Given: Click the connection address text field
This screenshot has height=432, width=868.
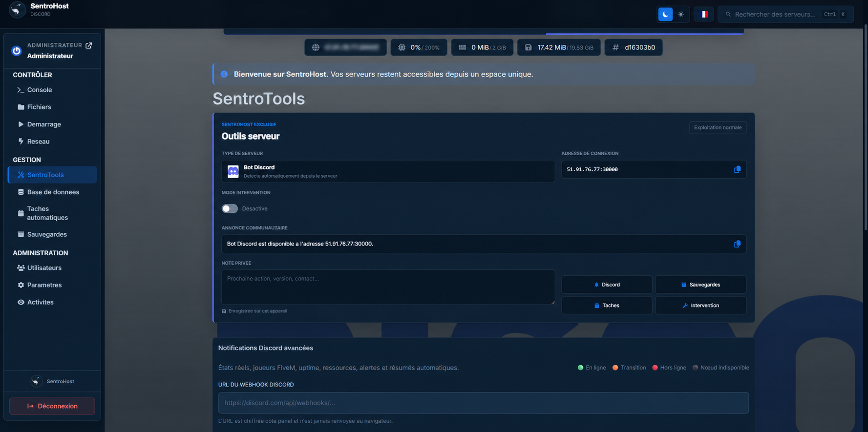Looking at the screenshot, I should pyautogui.click(x=654, y=169).
